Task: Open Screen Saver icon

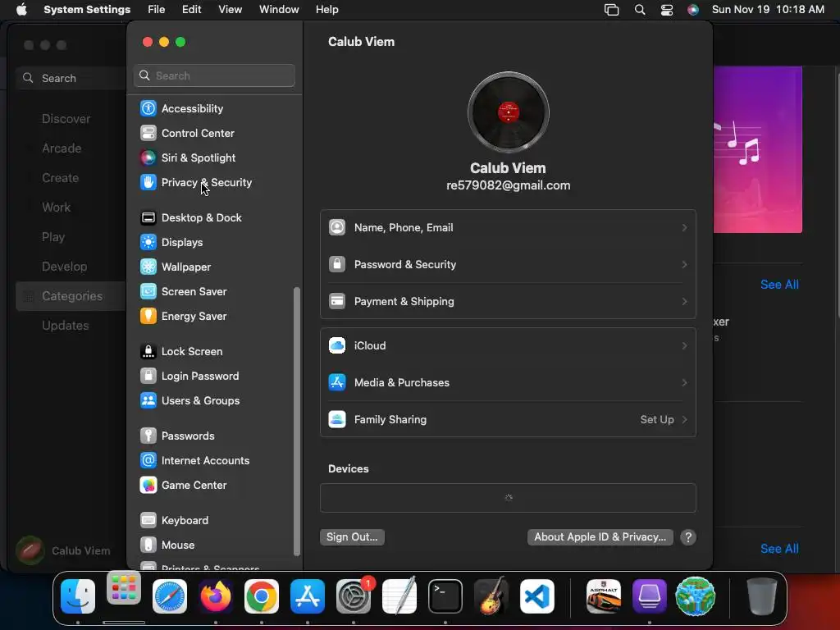Action: point(148,291)
